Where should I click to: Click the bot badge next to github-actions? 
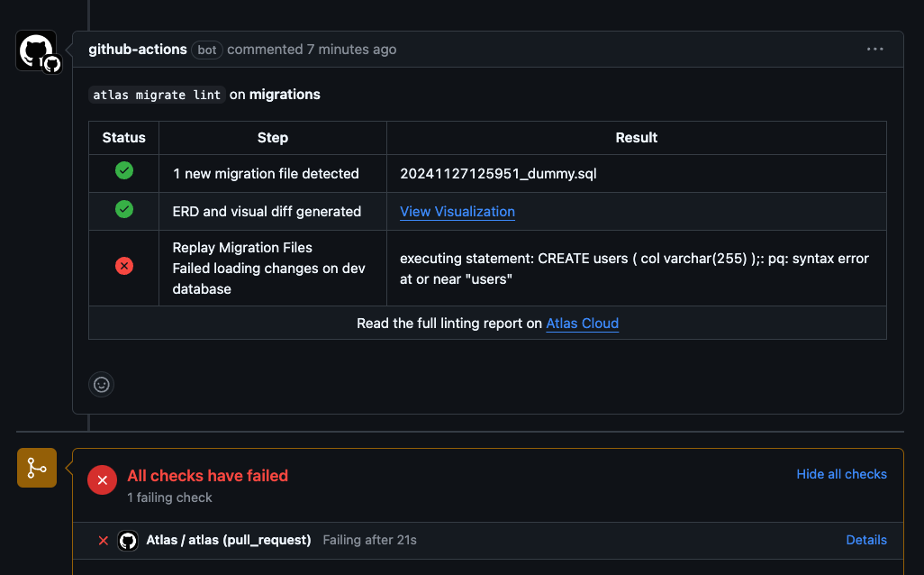click(x=206, y=50)
